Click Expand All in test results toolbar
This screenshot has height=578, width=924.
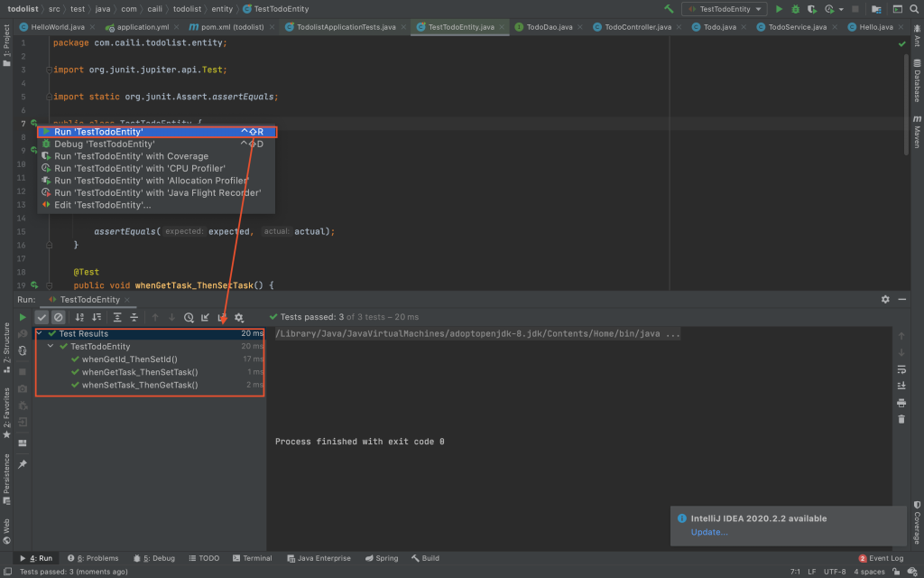point(117,317)
